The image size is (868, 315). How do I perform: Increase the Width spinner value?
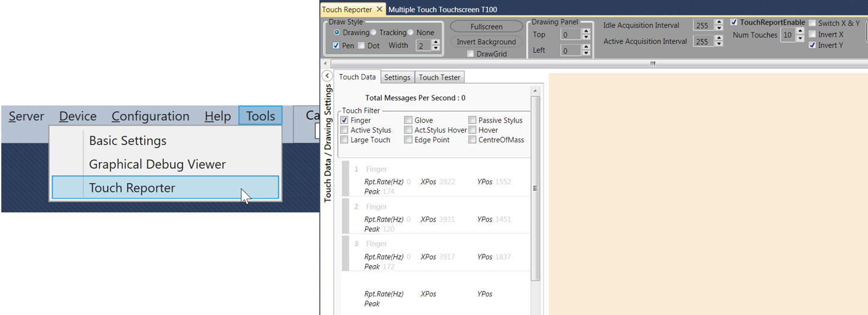coord(436,43)
